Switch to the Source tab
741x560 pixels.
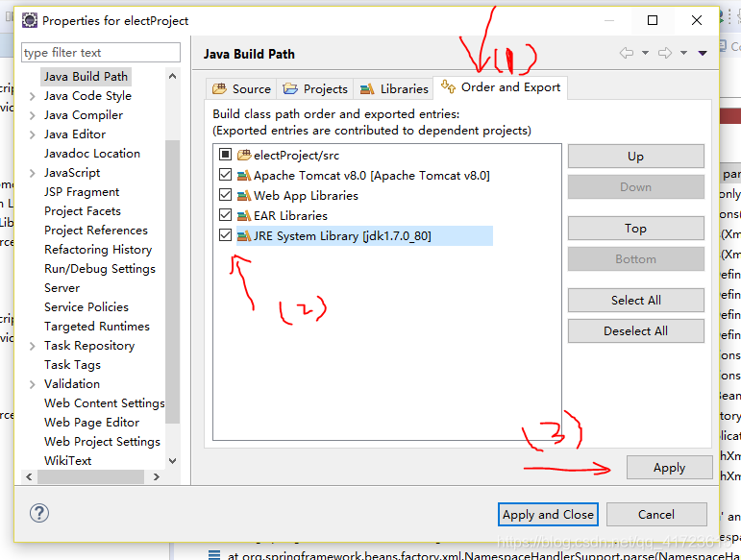pyautogui.click(x=241, y=88)
